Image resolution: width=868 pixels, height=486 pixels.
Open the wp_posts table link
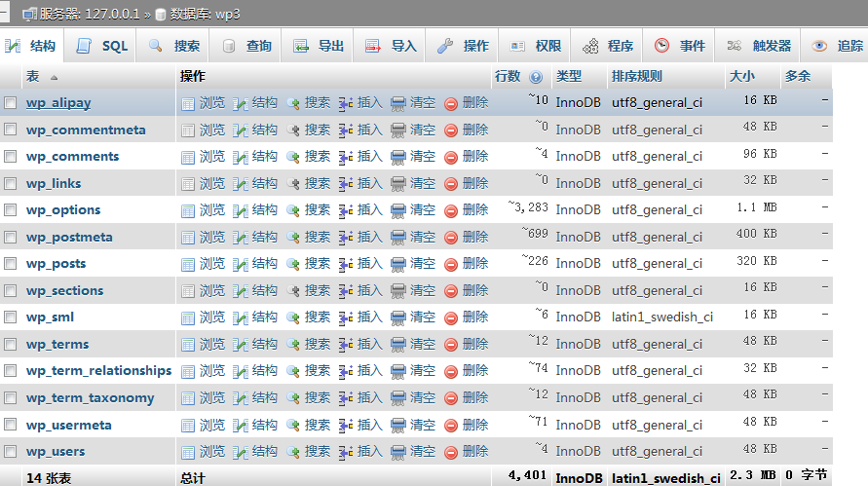point(56,263)
